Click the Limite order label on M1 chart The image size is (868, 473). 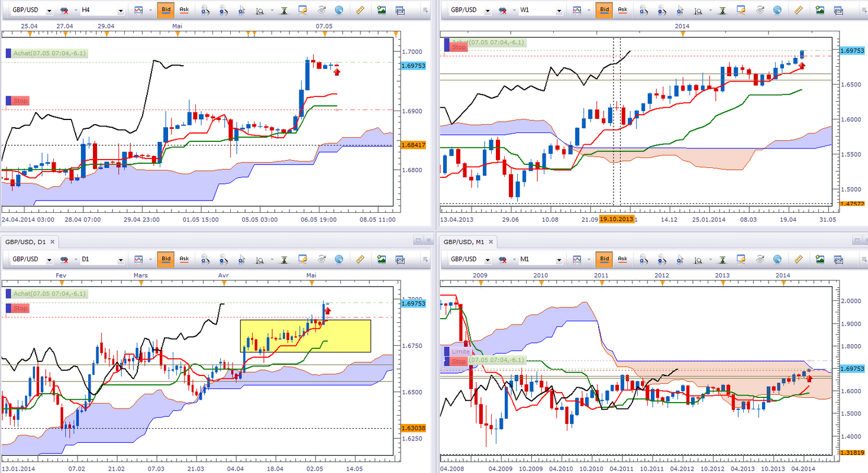pyautogui.click(x=458, y=352)
